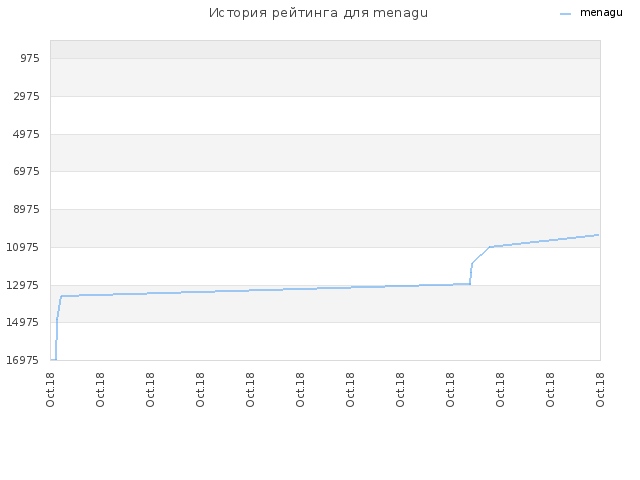This screenshot has height=480, width=640.
Task: Click the 4975 y-axis label
Action: click(27, 134)
